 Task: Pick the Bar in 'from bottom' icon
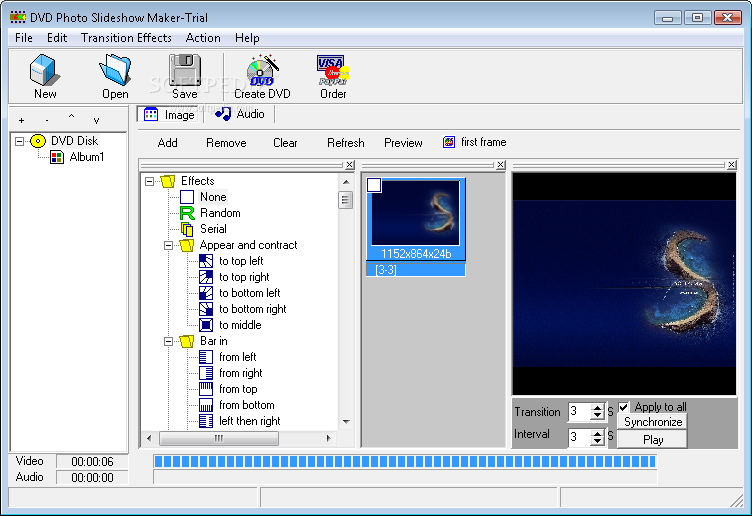coord(206,405)
